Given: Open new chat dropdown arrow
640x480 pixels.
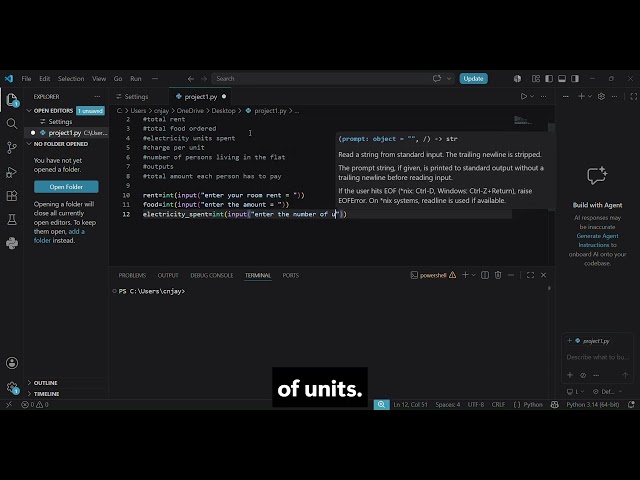Looking at the screenshot, I should coord(590,96).
